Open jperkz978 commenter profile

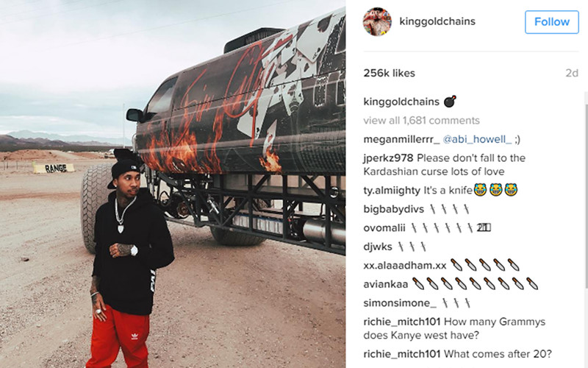click(x=388, y=158)
